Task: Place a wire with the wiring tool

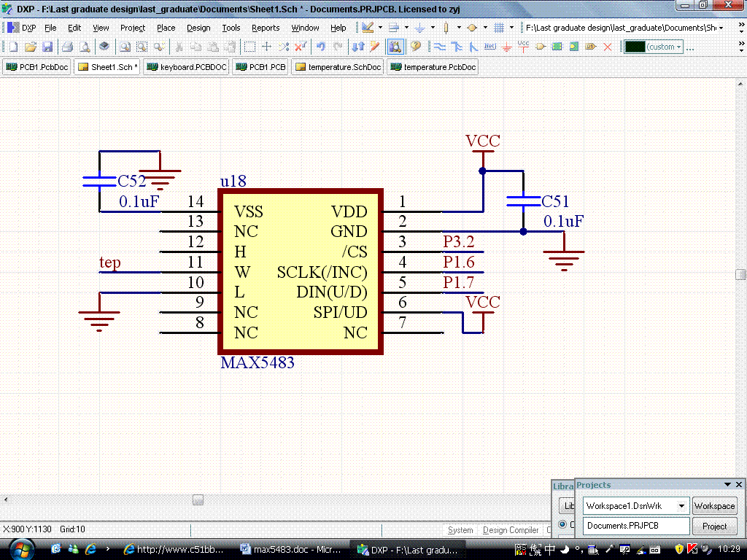Action: (x=440, y=47)
